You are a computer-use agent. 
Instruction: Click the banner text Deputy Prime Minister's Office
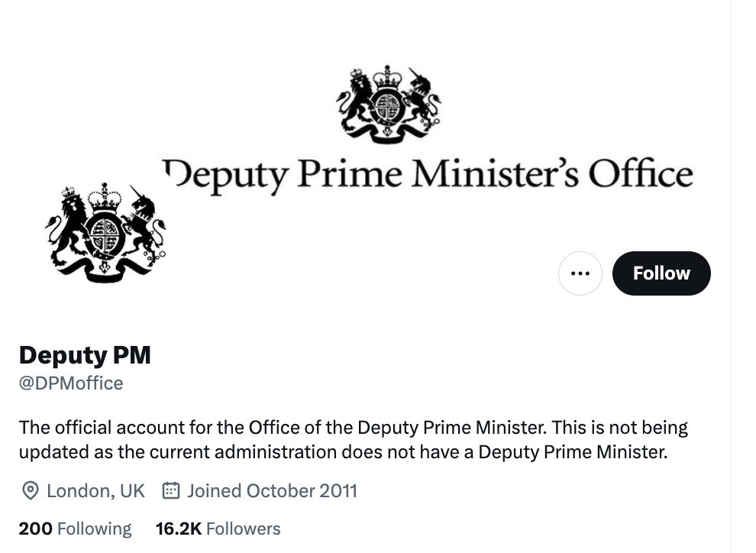(x=428, y=174)
